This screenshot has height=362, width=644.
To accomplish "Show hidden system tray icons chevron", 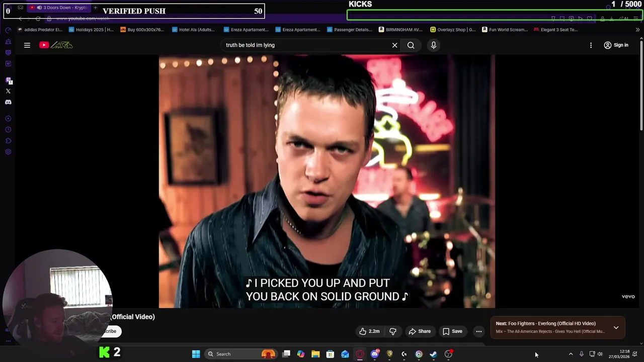I will coord(571,354).
